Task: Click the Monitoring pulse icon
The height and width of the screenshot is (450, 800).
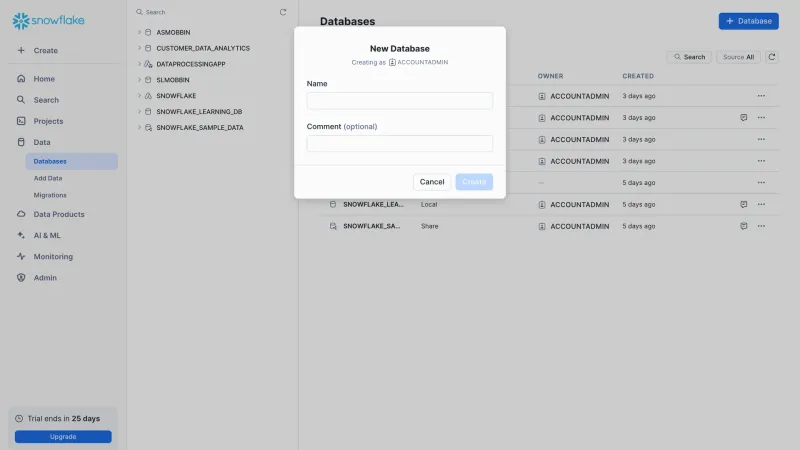Action: pyautogui.click(x=21, y=257)
